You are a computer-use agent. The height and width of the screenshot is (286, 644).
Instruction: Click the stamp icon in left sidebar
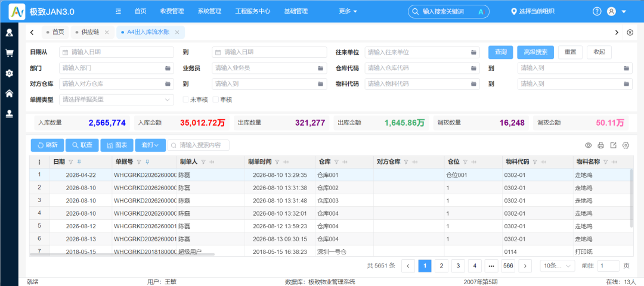9,114
